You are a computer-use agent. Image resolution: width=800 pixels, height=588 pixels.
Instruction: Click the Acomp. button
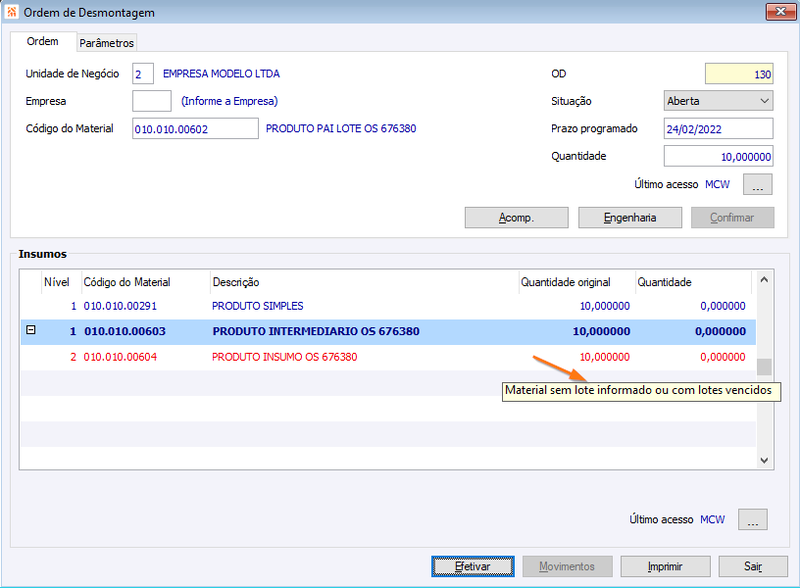coord(516,217)
